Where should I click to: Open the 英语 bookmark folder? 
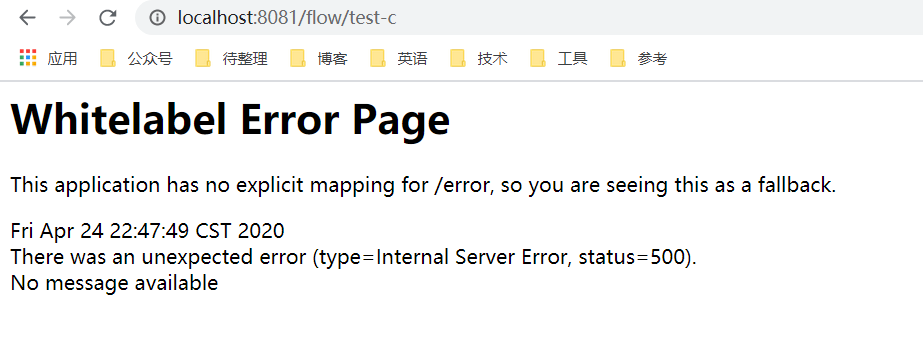(x=399, y=58)
